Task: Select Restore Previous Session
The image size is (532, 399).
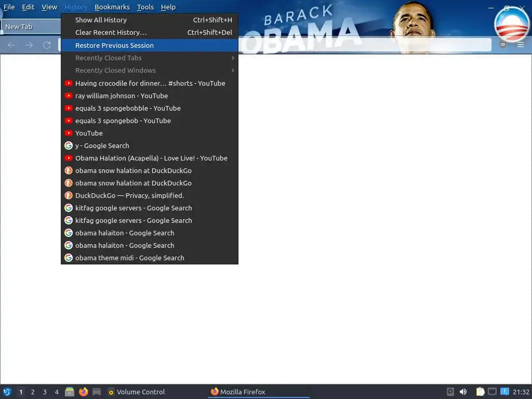Action: click(150, 45)
